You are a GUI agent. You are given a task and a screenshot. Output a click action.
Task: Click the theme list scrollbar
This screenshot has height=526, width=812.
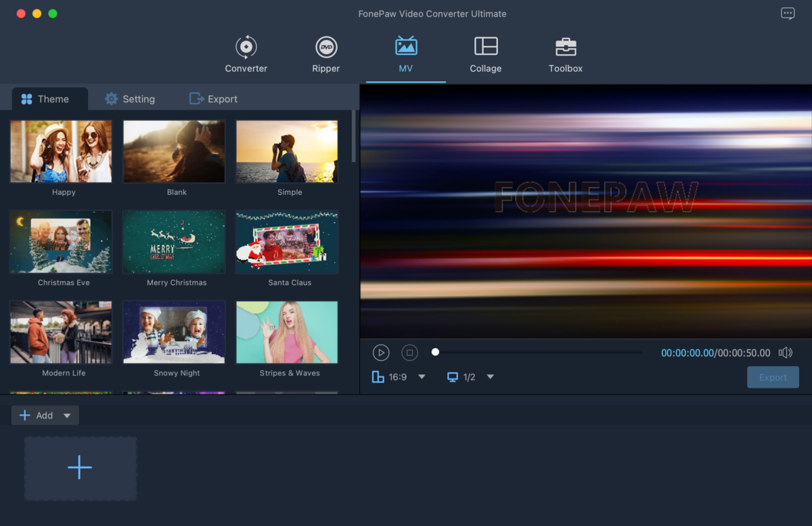pos(354,136)
